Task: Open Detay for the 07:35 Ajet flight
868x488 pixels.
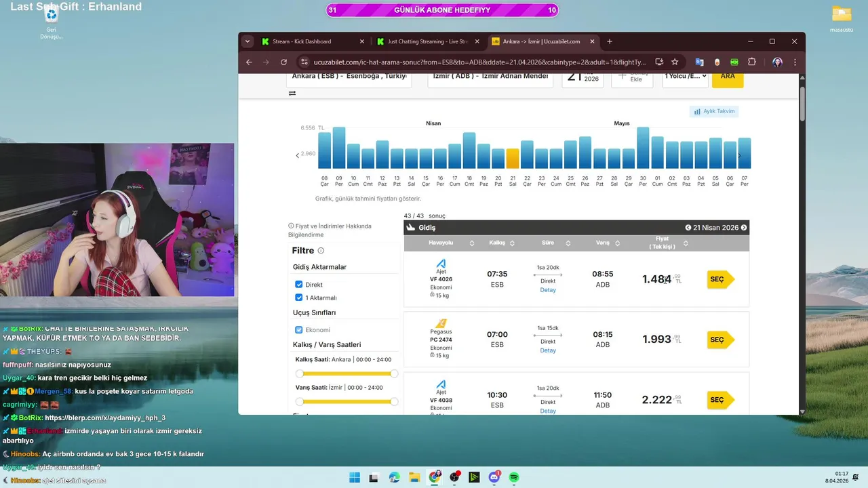Action: [x=548, y=290]
